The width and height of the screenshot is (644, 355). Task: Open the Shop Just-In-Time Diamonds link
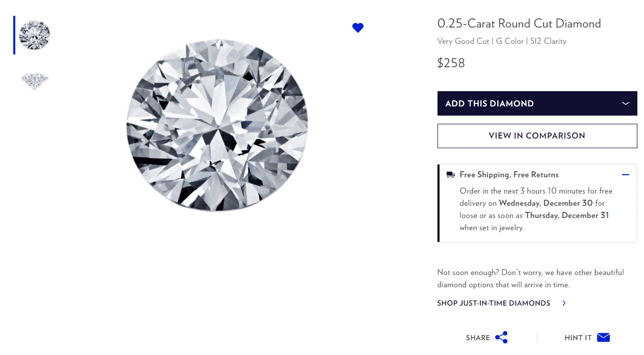tap(494, 303)
